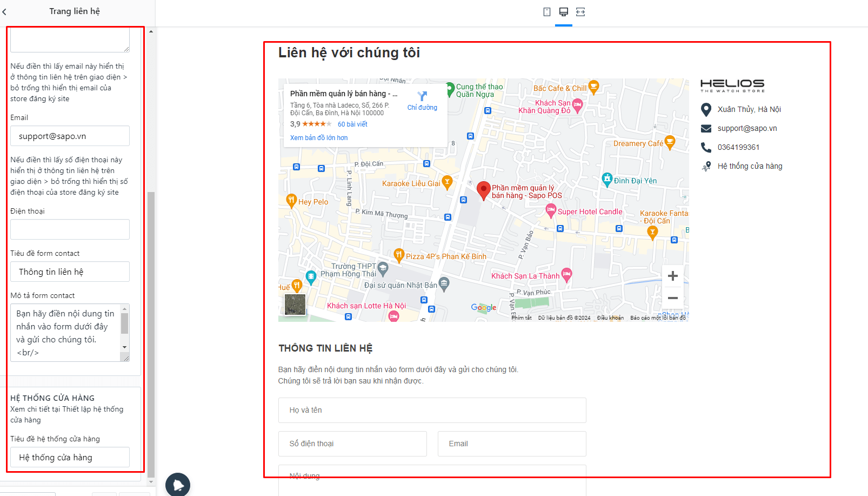Open the 60 bài viết reviews link
Image resolution: width=868 pixels, height=496 pixels.
point(352,124)
